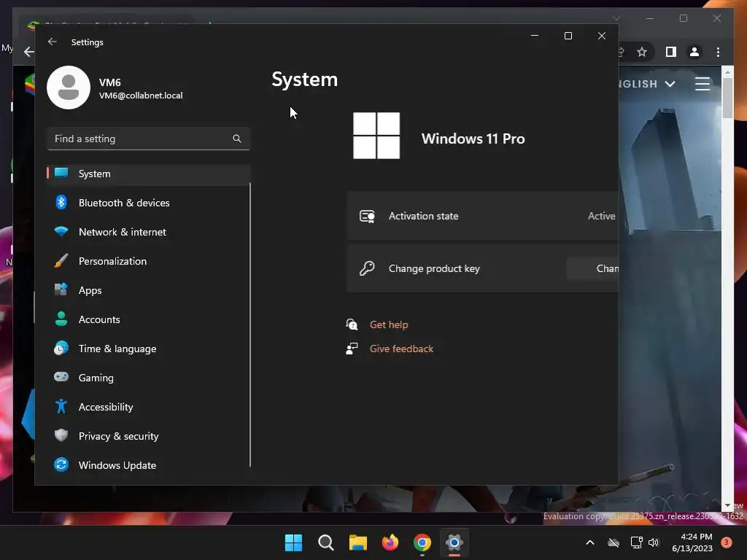The width and height of the screenshot is (747, 560).
Task: Open Bluetooth & devices settings
Action: (x=149, y=203)
